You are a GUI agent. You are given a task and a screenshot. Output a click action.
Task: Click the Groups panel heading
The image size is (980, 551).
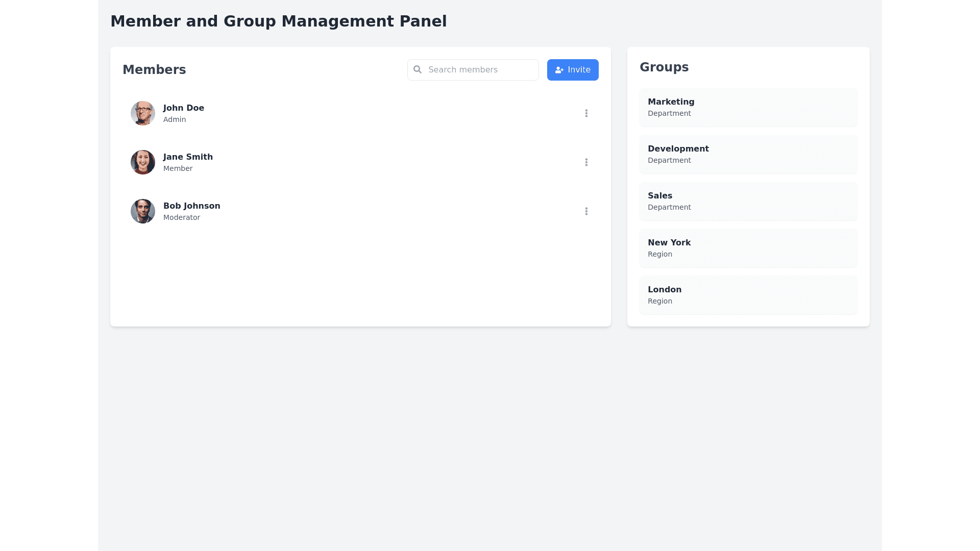pyautogui.click(x=664, y=67)
